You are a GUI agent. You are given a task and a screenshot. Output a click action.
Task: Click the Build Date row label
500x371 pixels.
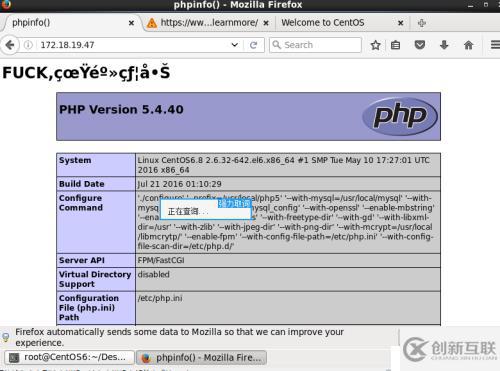(x=82, y=184)
